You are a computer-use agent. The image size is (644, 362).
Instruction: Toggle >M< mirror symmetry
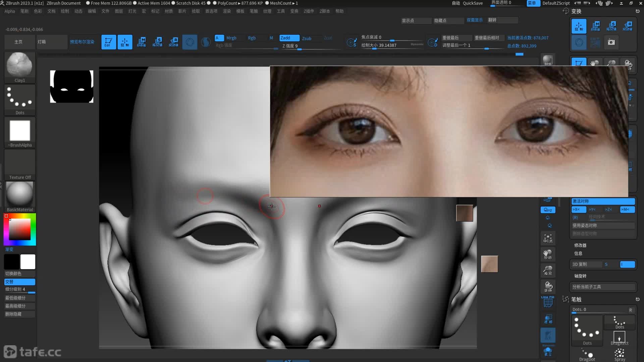point(627,209)
